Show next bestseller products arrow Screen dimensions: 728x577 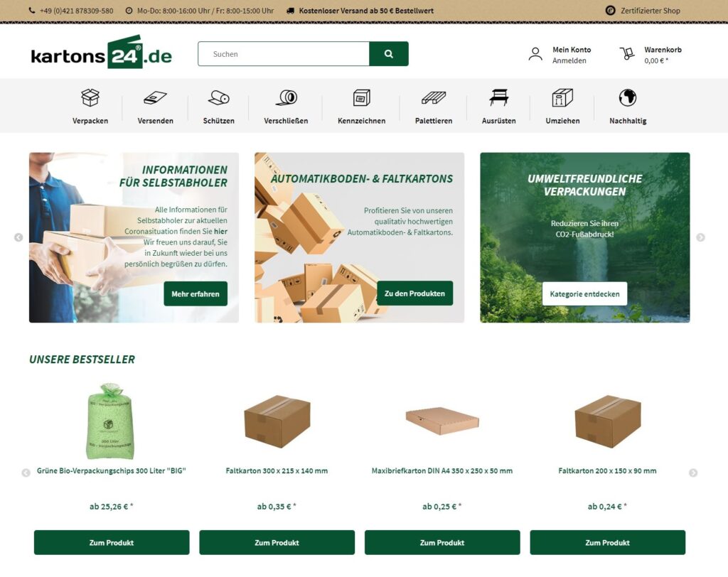[x=693, y=473]
